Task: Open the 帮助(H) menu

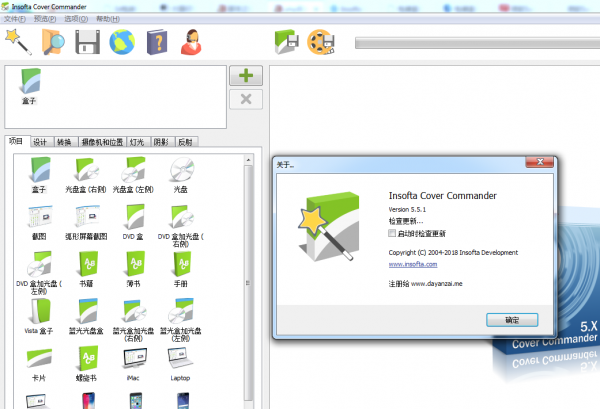Action: click(108, 19)
